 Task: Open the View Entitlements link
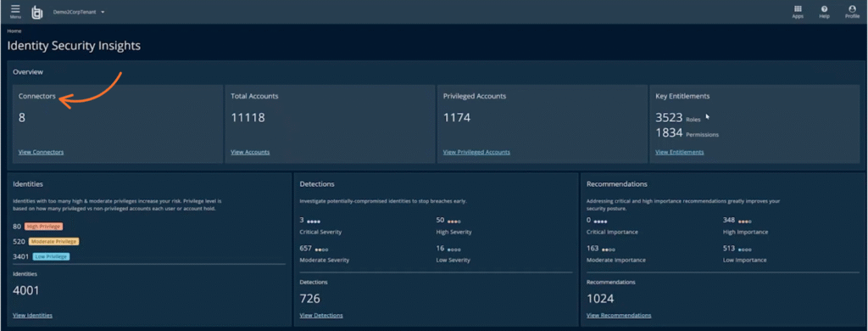(680, 152)
